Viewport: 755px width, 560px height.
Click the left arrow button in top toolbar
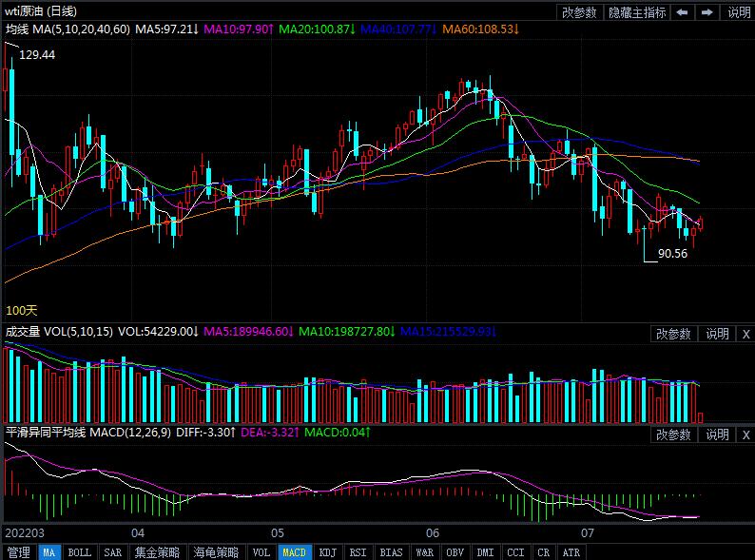[x=682, y=12]
